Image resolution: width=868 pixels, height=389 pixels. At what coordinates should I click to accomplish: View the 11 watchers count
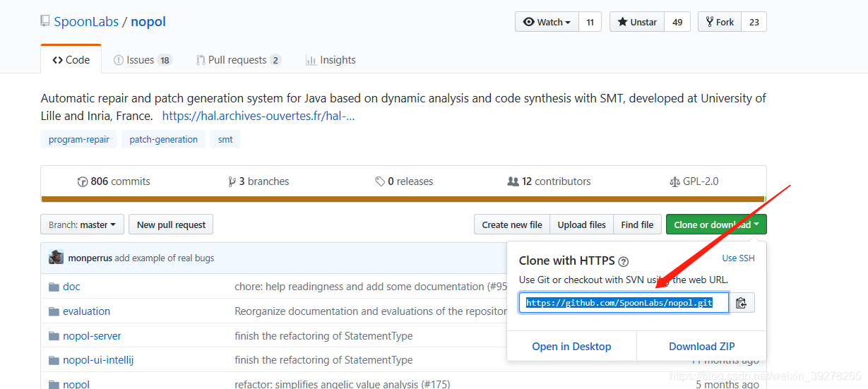590,22
